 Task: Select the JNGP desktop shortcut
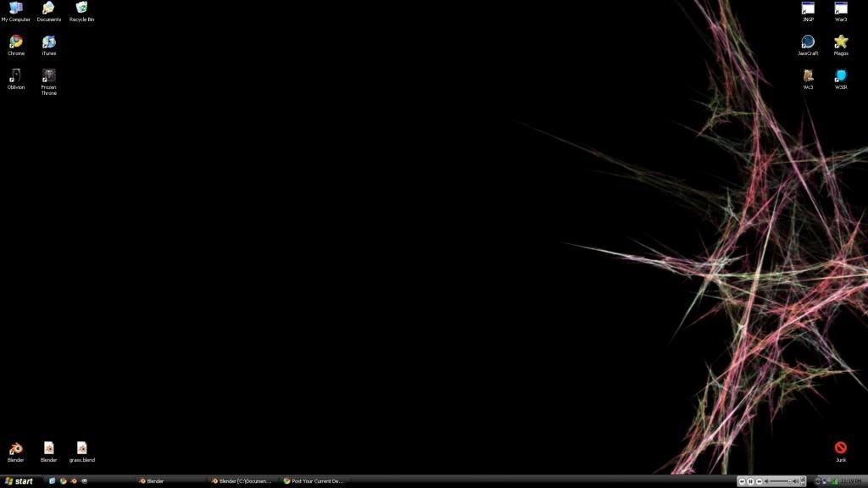(808, 12)
